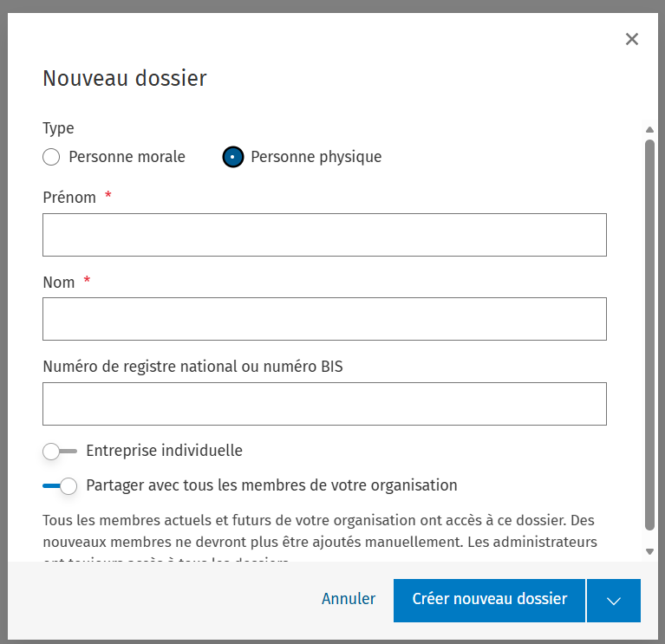Enable the Entreprise individuelle toggle
The height and width of the screenshot is (644, 665).
[60, 451]
